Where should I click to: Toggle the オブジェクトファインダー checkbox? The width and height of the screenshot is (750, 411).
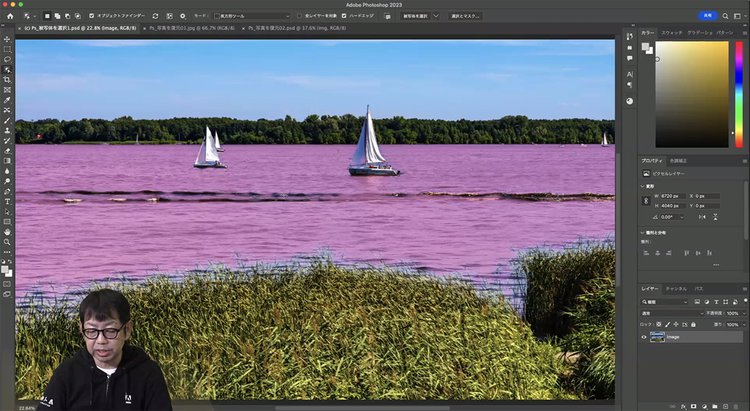[x=92, y=16]
